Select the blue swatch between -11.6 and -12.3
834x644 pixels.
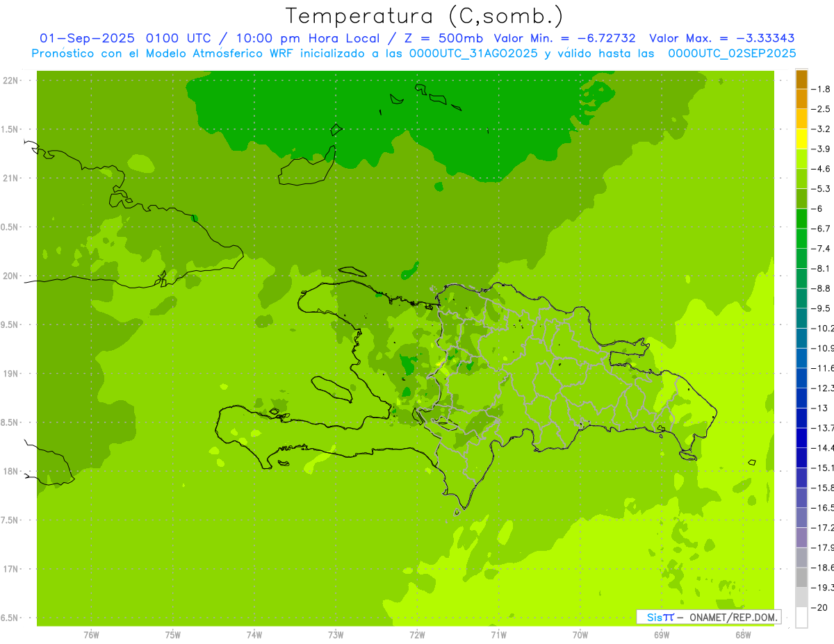click(x=801, y=378)
